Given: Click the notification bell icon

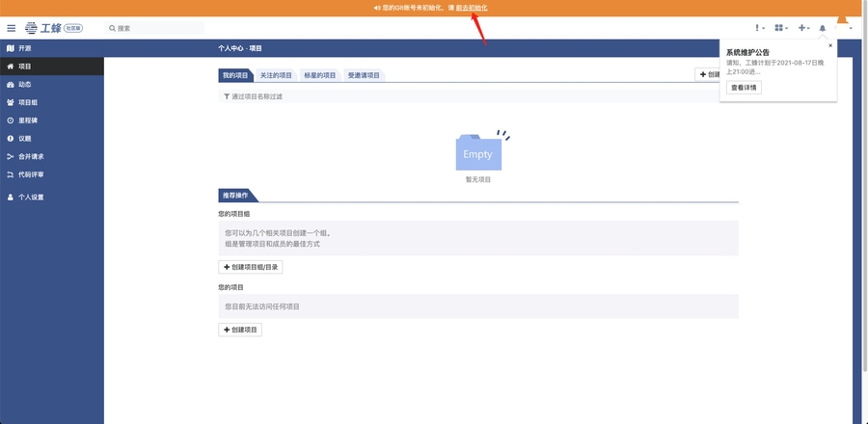Looking at the screenshot, I should pyautogui.click(x=823, y=28).
